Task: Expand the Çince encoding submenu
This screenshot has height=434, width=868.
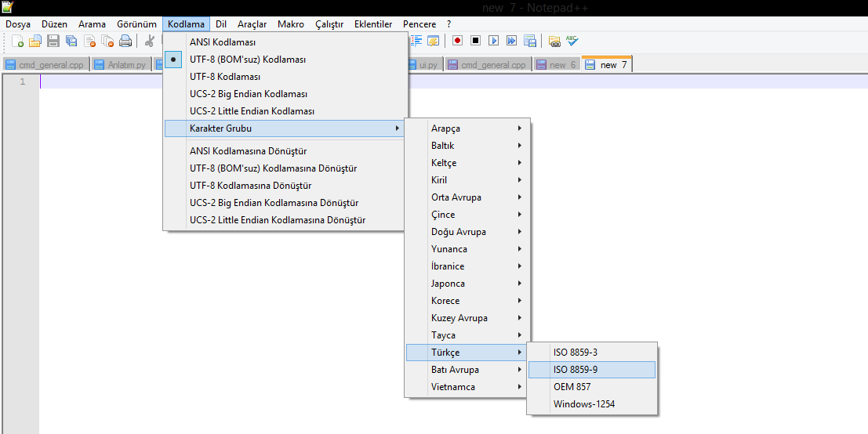Action: [467, 215]
